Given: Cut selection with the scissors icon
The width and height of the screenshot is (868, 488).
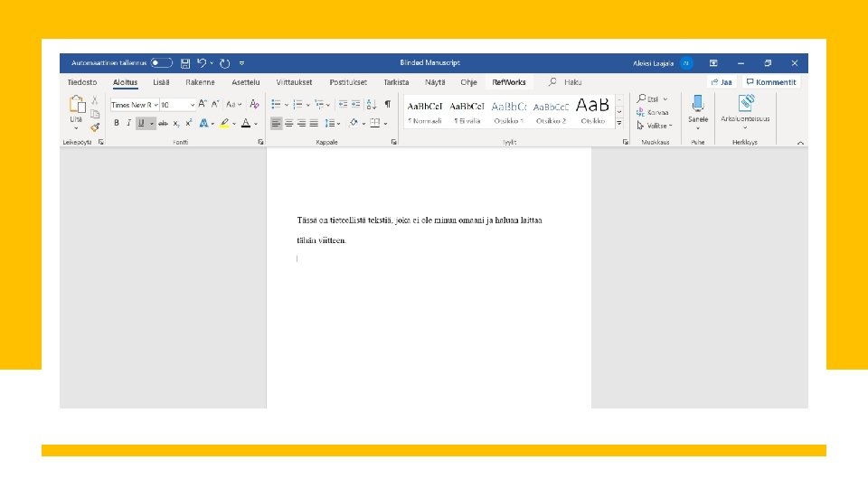Looking at the screenshot, I should point(95,100).
